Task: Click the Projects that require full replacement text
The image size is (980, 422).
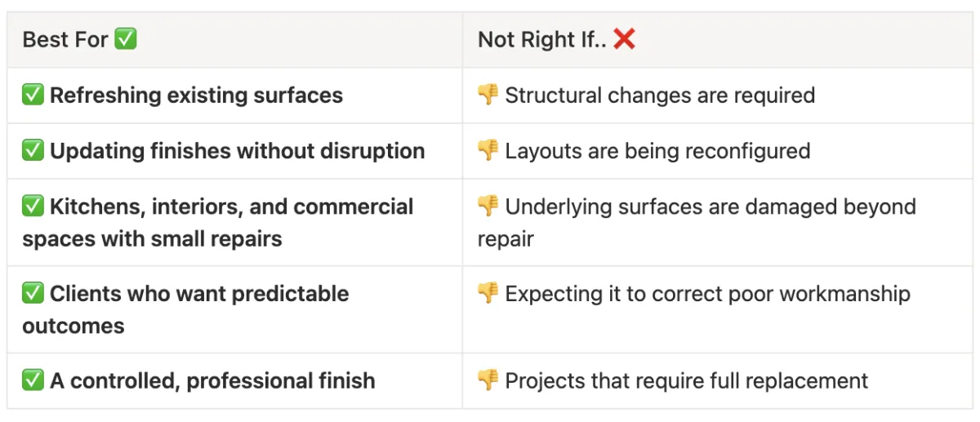Action: (686, 380)
